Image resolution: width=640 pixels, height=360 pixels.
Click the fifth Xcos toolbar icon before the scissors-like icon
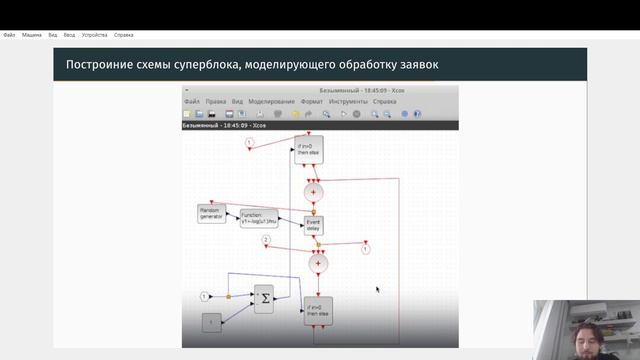point(242,114)
